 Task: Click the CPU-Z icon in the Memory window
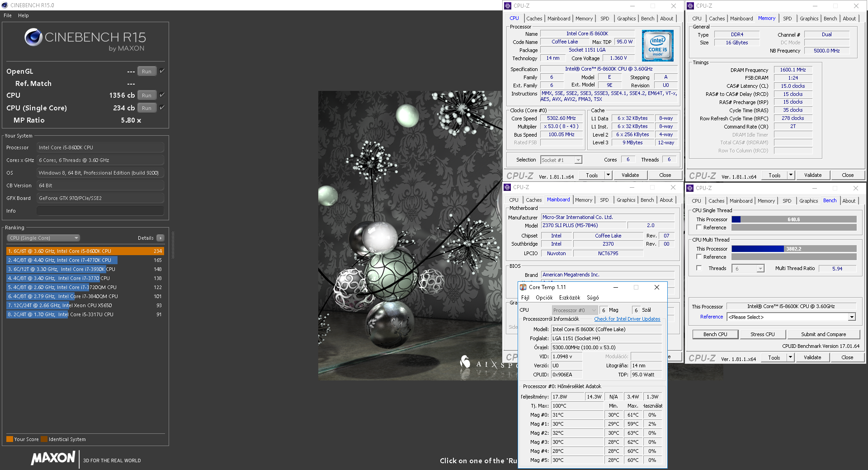point(690,6)
